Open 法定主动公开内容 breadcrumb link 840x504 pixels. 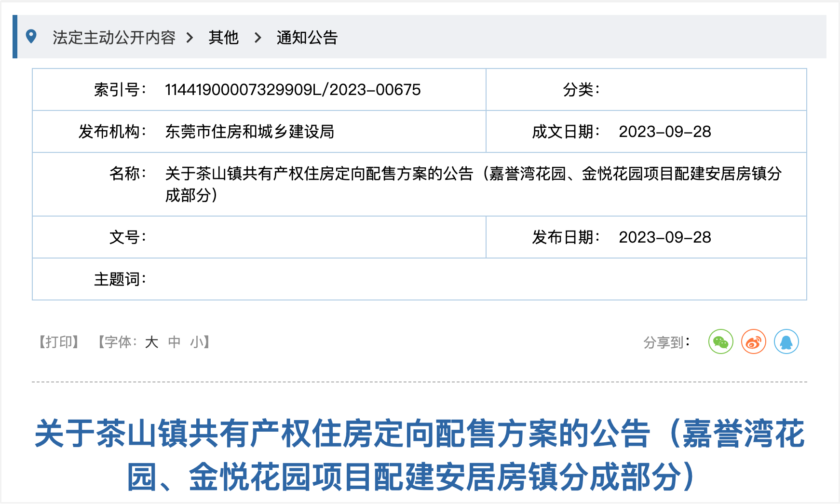point(114,37)
